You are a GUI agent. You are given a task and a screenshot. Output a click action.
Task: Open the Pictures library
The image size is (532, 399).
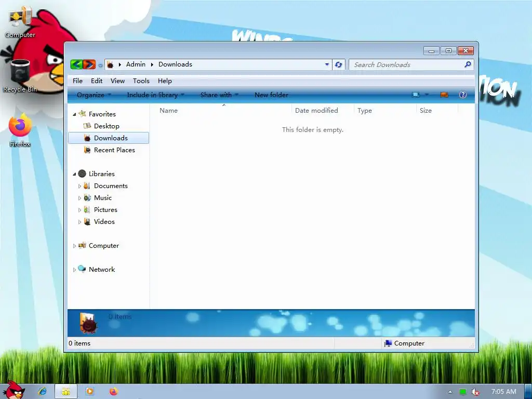[105, 210]
